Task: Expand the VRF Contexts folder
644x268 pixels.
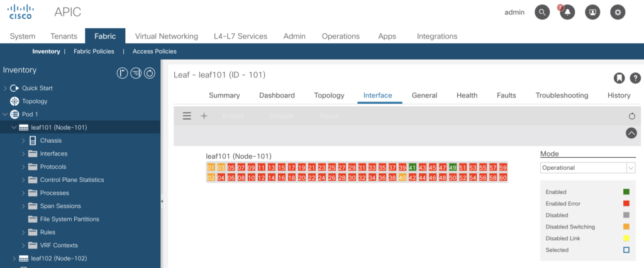Action: tap(23, 245)
